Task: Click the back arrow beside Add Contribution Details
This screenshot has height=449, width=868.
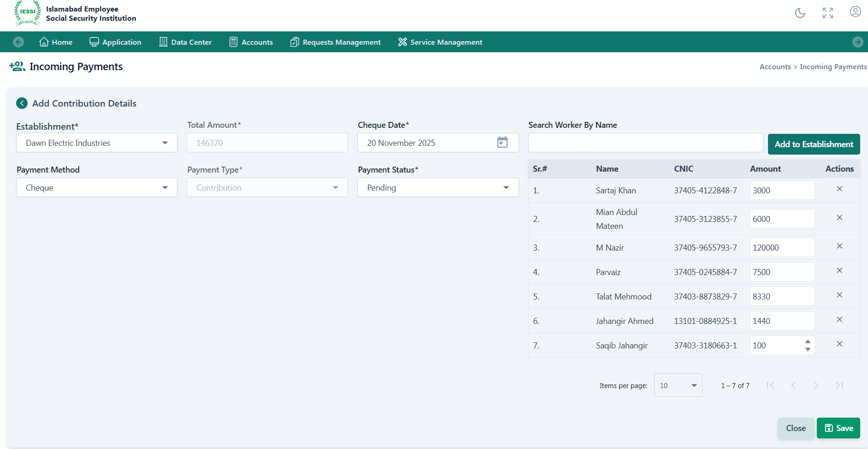Action: (x=22, y=103)
